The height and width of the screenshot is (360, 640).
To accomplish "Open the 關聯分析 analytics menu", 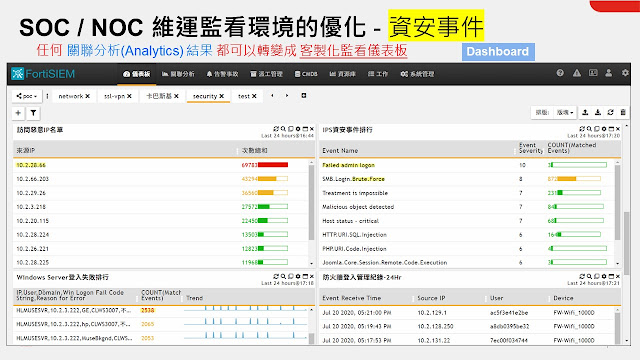I will (x=178, y=74).
